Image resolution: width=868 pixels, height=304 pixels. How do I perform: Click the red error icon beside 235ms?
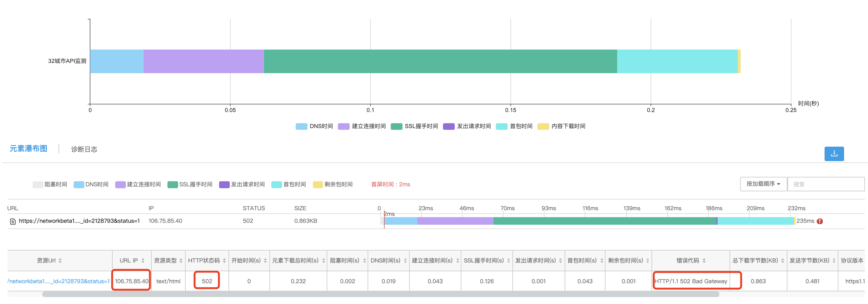820,221
